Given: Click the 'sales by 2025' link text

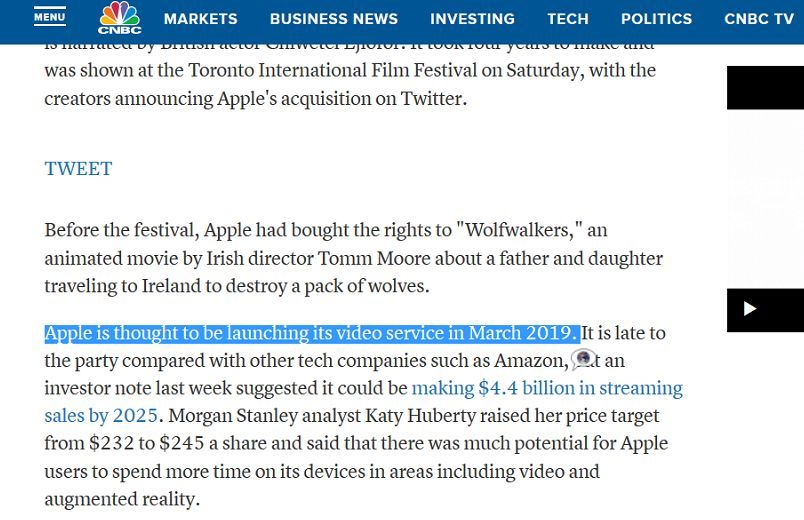Looking at the screenshot, I should (101, 416).
